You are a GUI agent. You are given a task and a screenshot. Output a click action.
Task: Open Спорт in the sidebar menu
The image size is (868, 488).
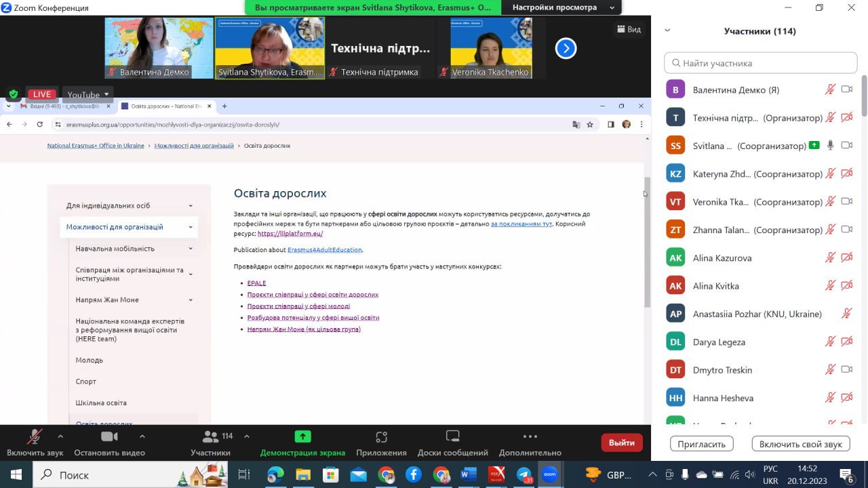pyautogui.click(x=86, y=382)
